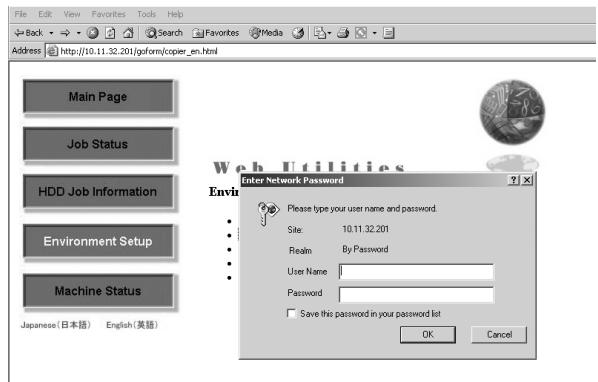The image size is (598, 382).
Task: Click the address bar URL field
Action: pos(320,51)
